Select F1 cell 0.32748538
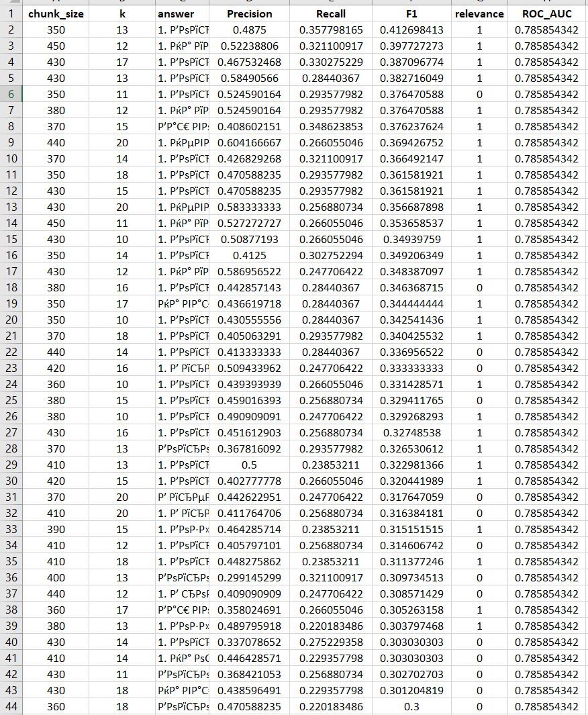The image size is (588, 715). pos(411,433)
